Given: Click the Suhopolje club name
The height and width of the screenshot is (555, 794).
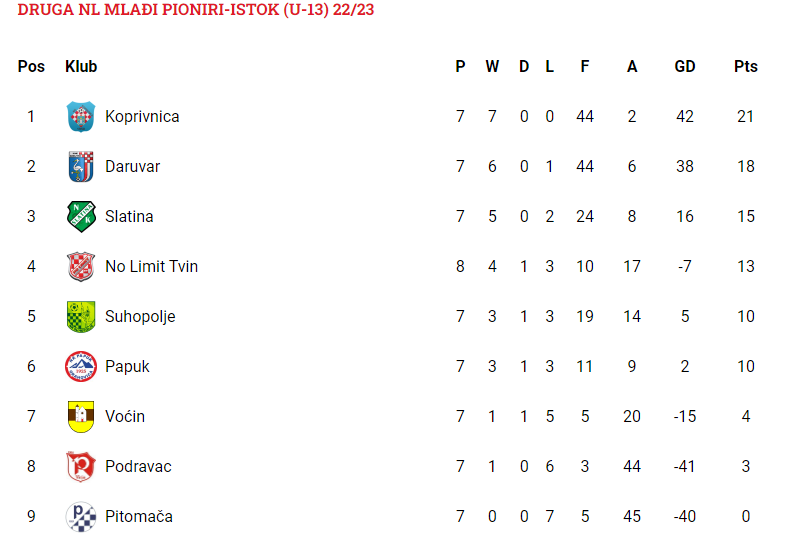Looking at the screenshot, I should coord(140,316).
